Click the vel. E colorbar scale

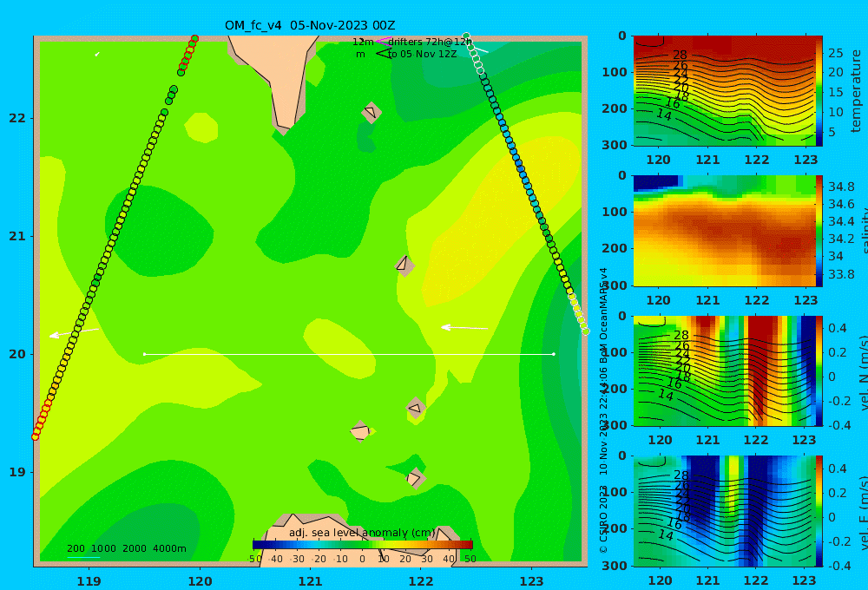coord(819,511)
